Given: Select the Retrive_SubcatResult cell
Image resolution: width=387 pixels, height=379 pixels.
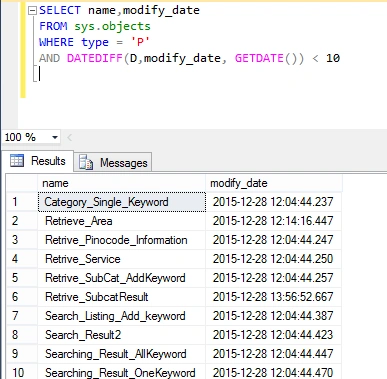Looking at the screenshot, I should (x=122, y=297).
